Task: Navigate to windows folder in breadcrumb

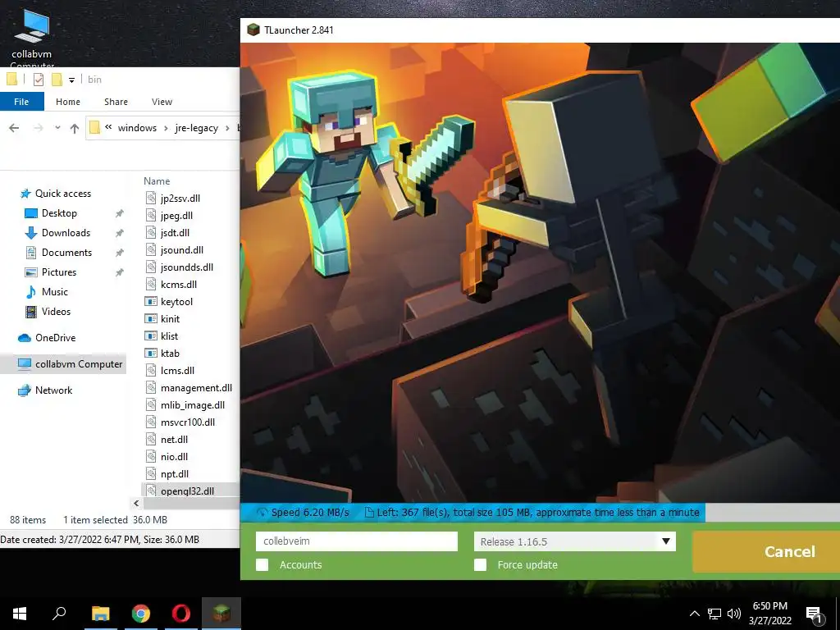Action: tap(137, 127)
